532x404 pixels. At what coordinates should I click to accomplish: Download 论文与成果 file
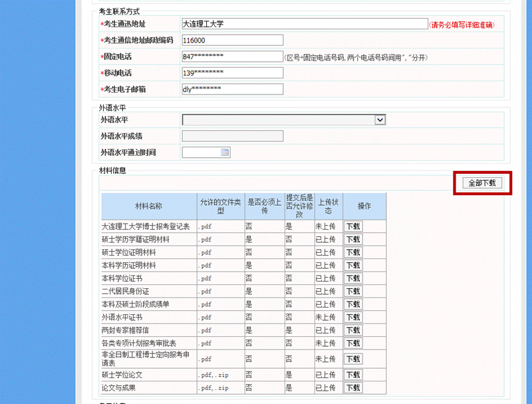point(352,387)
